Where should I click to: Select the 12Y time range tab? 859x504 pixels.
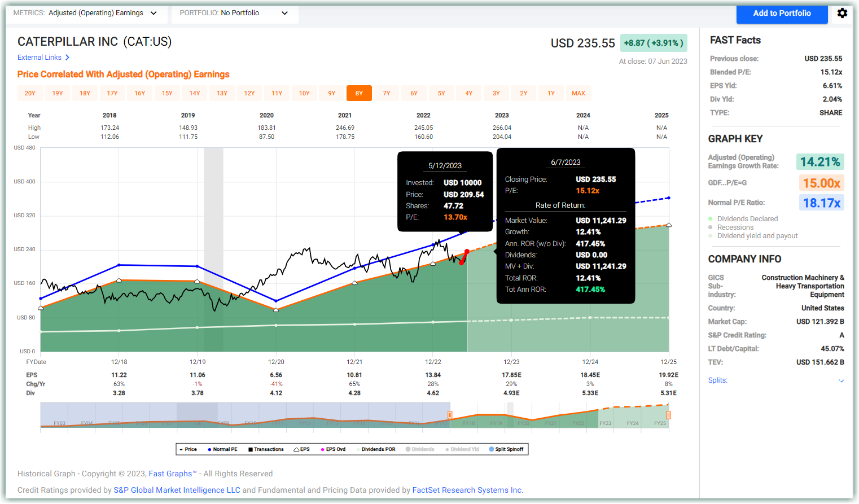[x=249, y=93]
